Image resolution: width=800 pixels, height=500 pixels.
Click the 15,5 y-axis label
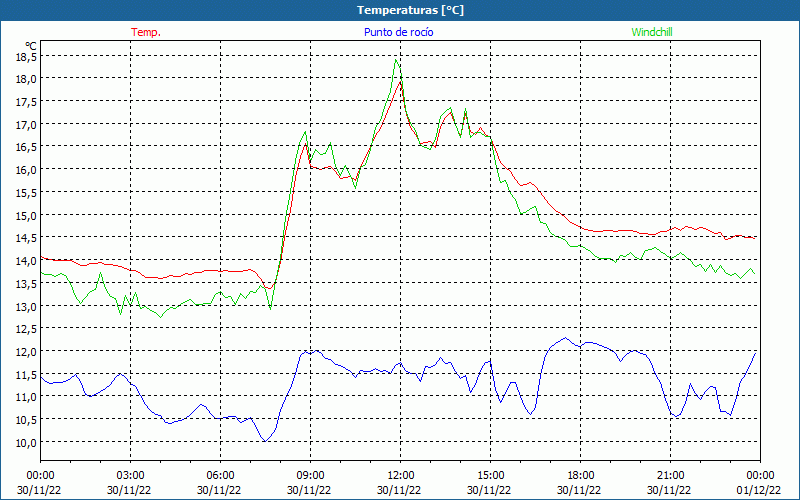[x=26, y=192]
